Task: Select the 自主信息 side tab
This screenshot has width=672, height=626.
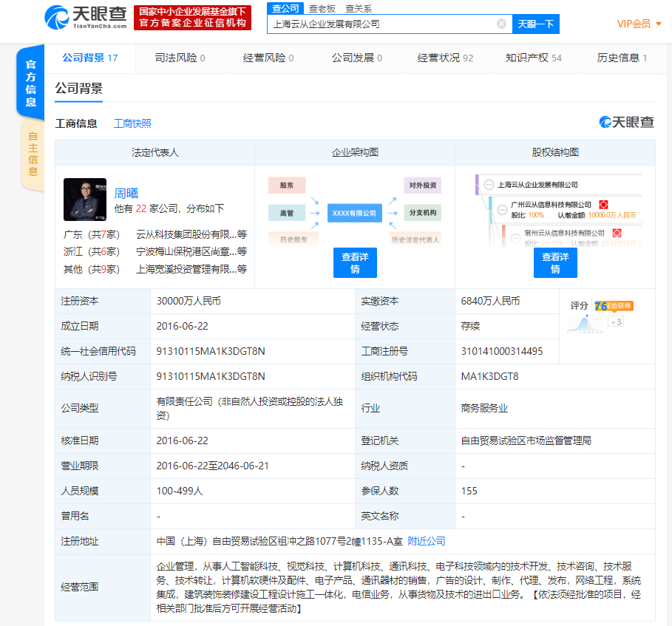Action: [x=33, y=154]
